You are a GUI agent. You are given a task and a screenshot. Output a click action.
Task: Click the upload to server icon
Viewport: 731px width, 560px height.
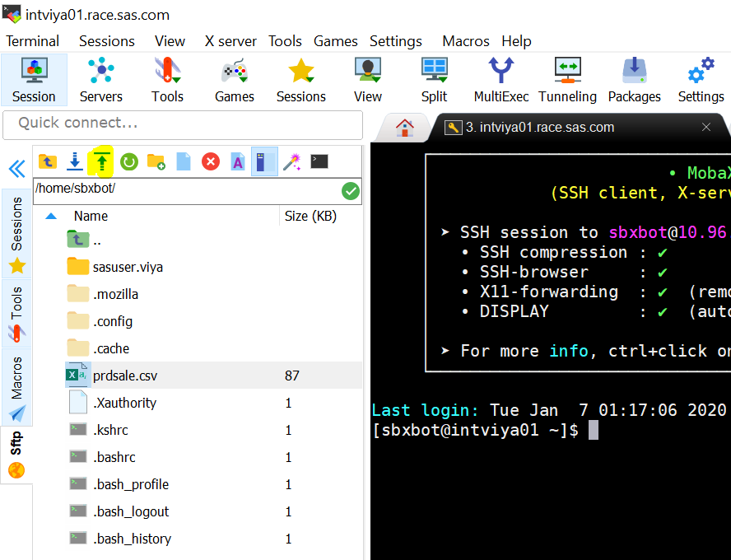(101, 161)
